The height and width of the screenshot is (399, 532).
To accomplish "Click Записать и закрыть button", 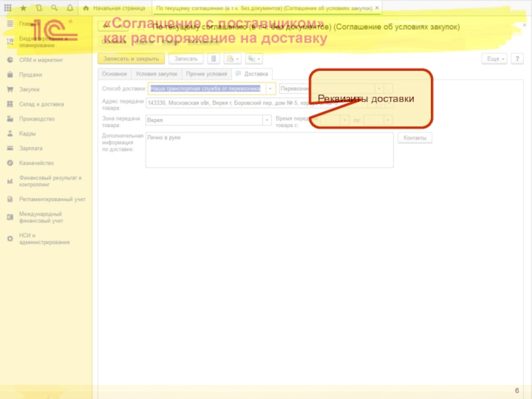I will pyautogui.click(x=131, y=59).
